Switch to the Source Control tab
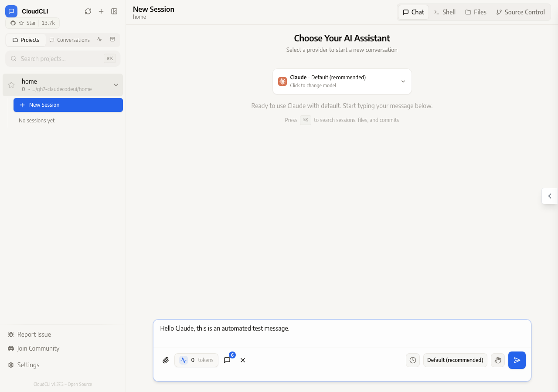Viewport: 558px width, 392px height. point(521,12)
